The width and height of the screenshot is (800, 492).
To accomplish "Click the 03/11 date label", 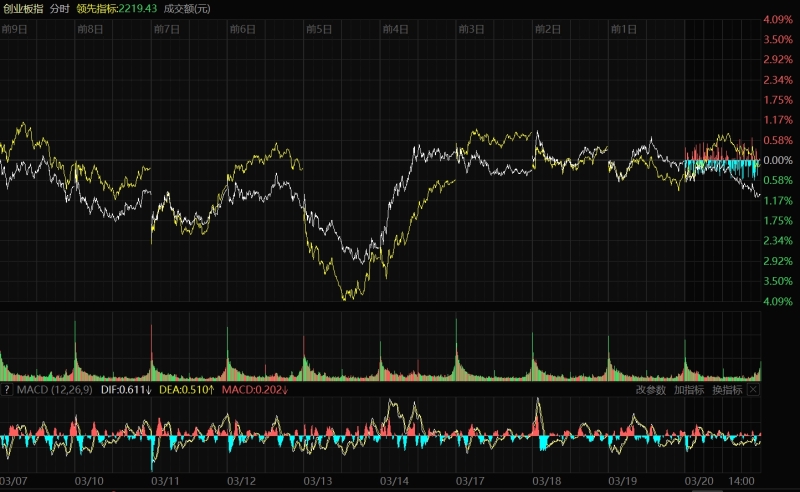I will 165,481.
